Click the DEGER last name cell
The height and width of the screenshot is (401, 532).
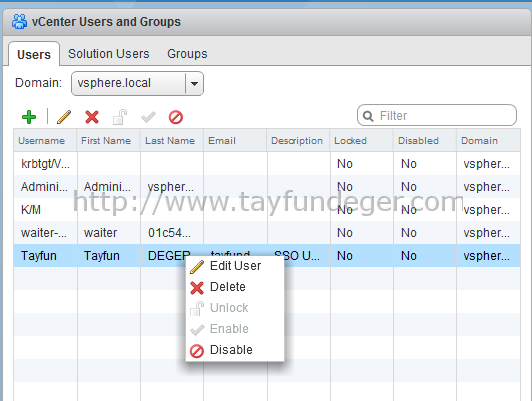[x=168, y=256]
